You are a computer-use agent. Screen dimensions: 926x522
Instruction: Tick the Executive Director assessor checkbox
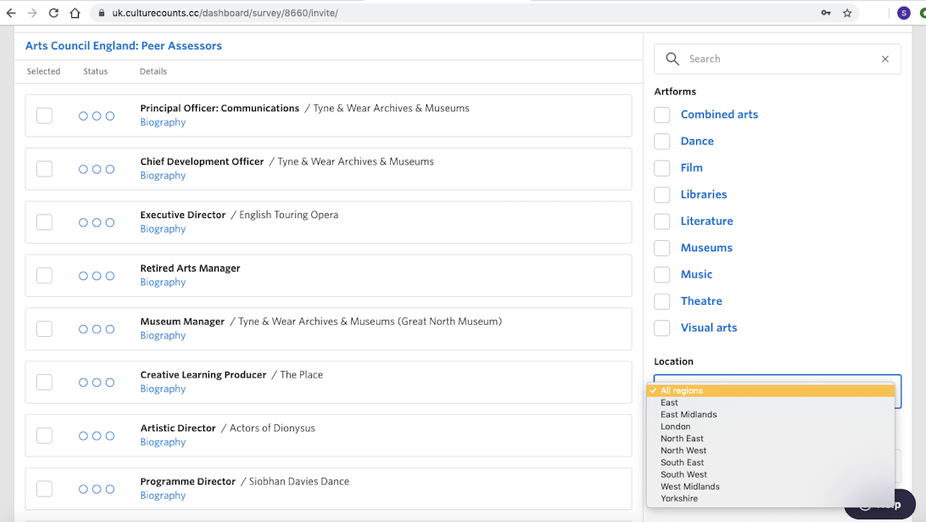(x=44, y=222)
